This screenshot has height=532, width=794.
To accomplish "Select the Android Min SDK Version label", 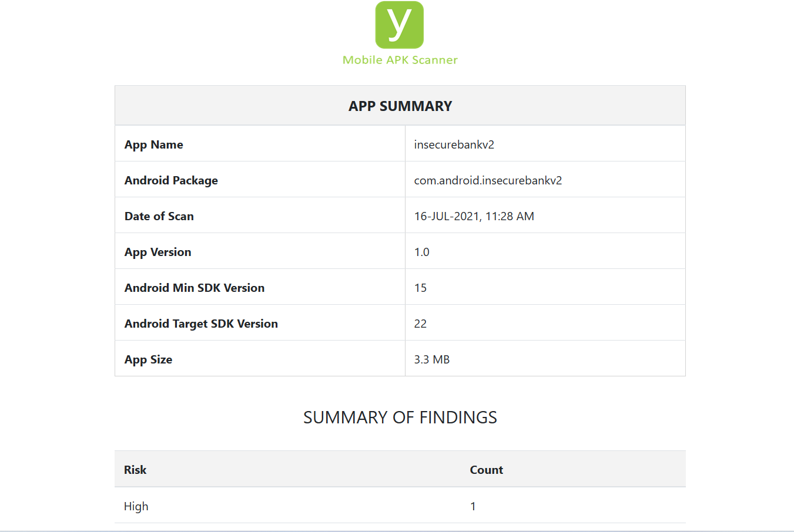I will click(x=195, y=287).
